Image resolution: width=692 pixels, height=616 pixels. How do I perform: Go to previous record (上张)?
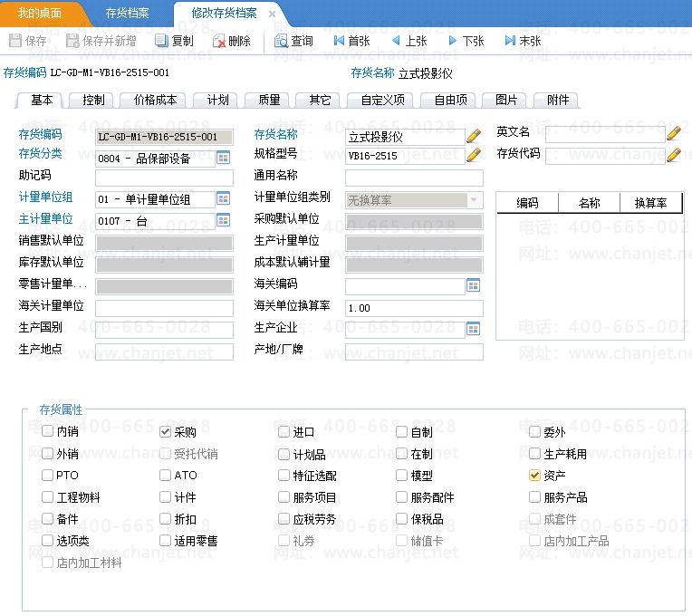click(x=396, y=41)
